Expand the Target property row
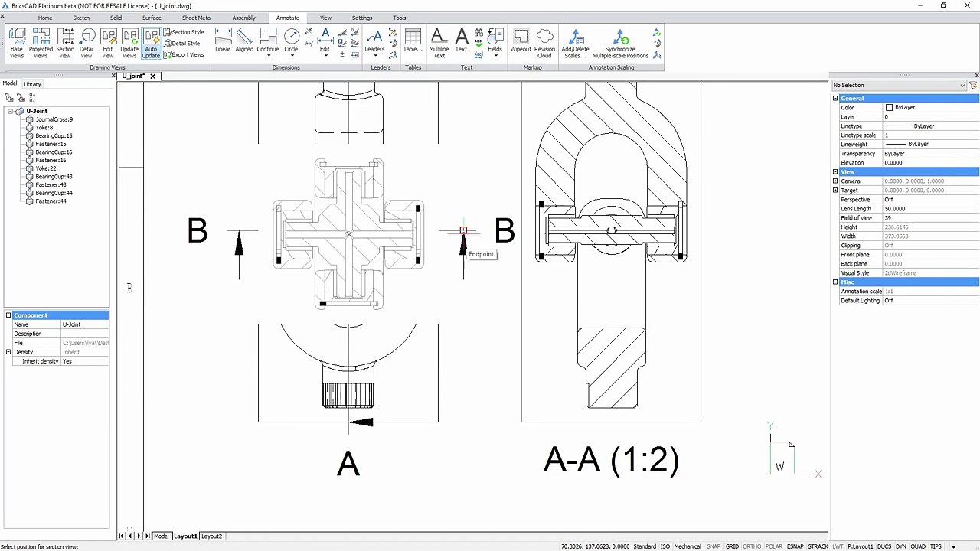The image size is (980, 551). 835,191
